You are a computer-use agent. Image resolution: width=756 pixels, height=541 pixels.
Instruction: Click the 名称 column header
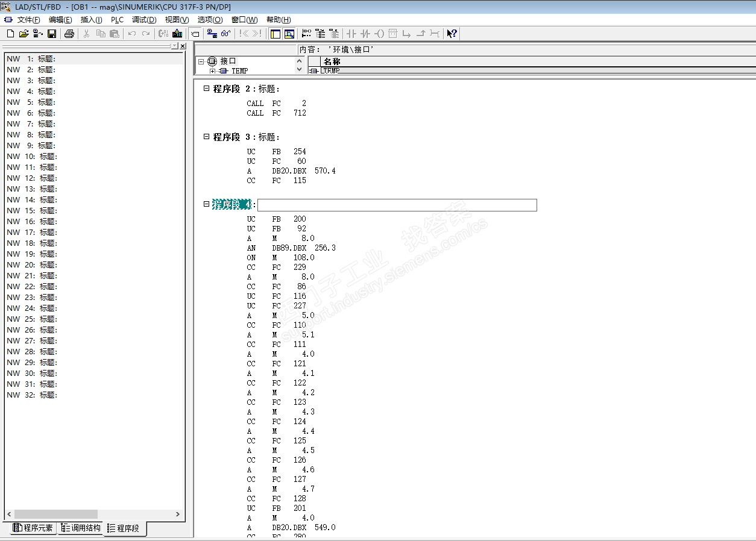tap(538, 61)
